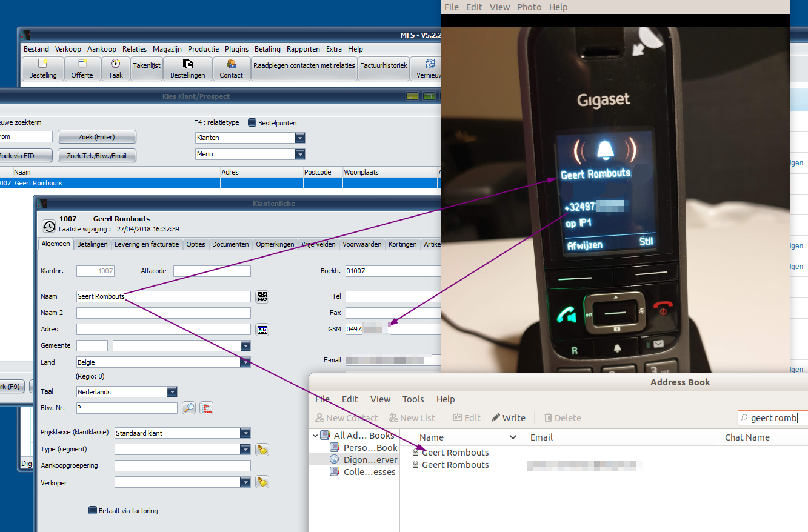808x532 pixels.
Task: Click New List in Address Book toolbar
Action: point(412,417)
